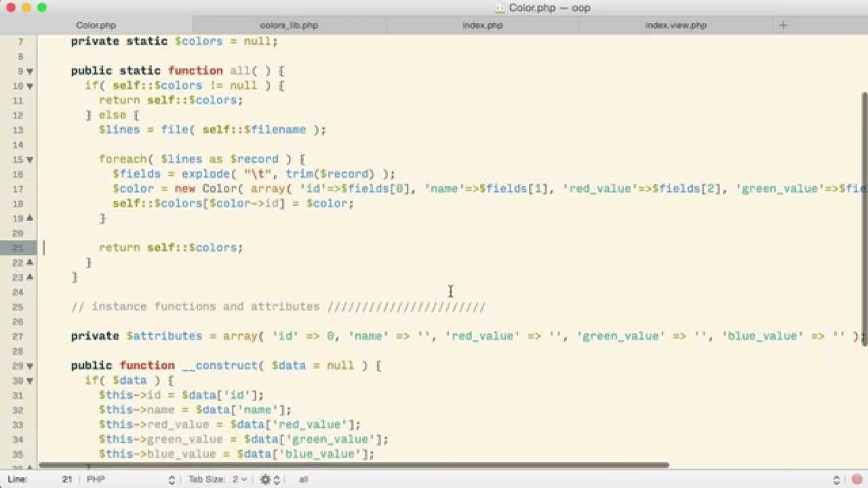Image resolution: width=868 pixels, height=488 pixels.
Task: Switch to the index.view.php tab
Action: pos(676,25)
